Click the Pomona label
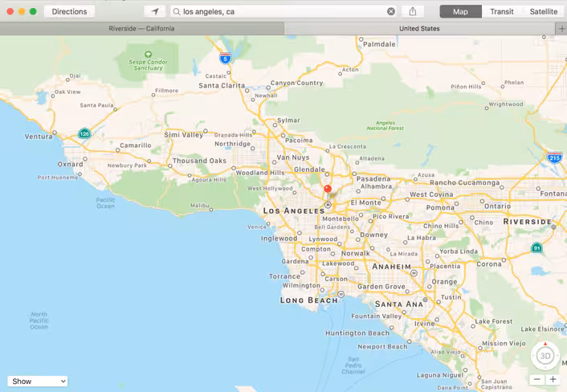 [x=440, y=207]
